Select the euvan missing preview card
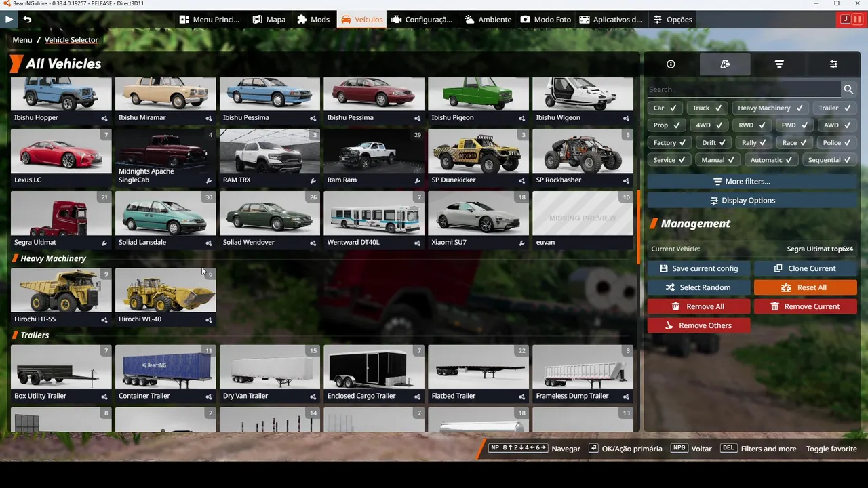The image size is (868, 488). (583, 220)
